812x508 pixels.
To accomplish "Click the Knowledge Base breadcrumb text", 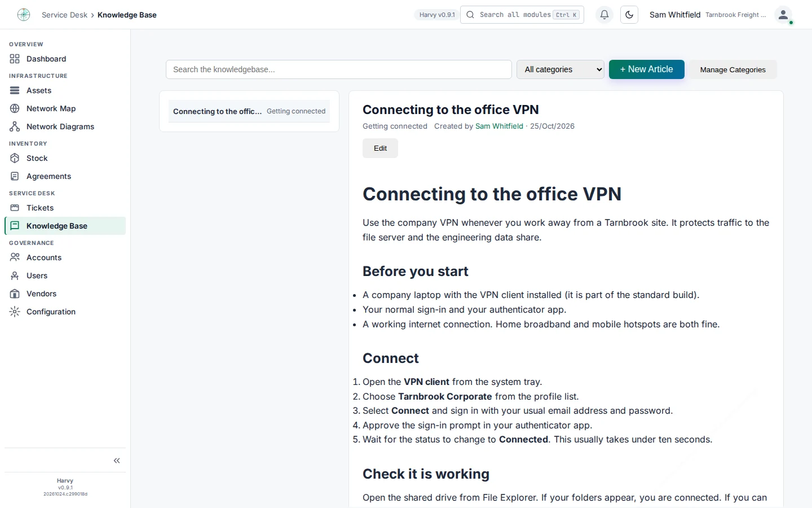I will (127, 15).
